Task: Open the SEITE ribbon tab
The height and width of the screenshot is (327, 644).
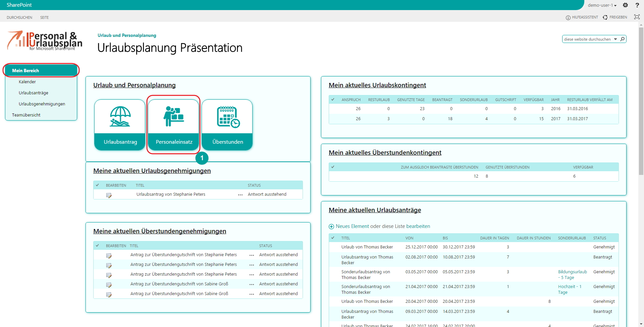Action: coord(44,17)
